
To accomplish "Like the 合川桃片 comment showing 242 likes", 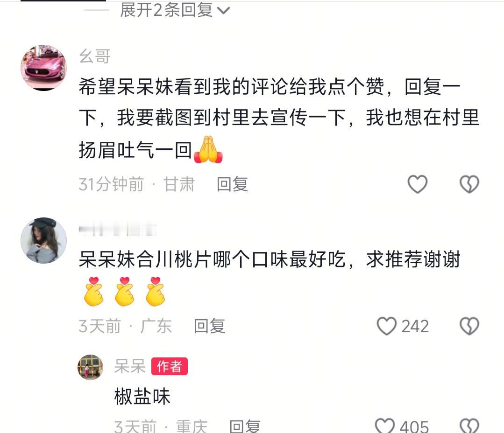I will 386,327.
